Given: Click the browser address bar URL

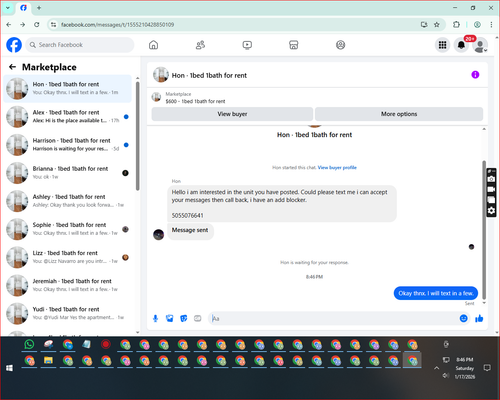Looking at the screenshot, I should (x=117, y=25).
